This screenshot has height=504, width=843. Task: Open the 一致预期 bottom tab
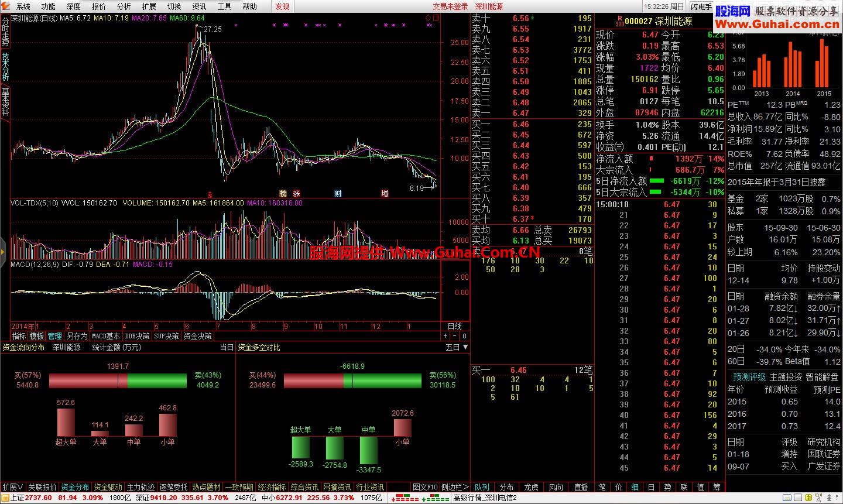pos(239,487)
